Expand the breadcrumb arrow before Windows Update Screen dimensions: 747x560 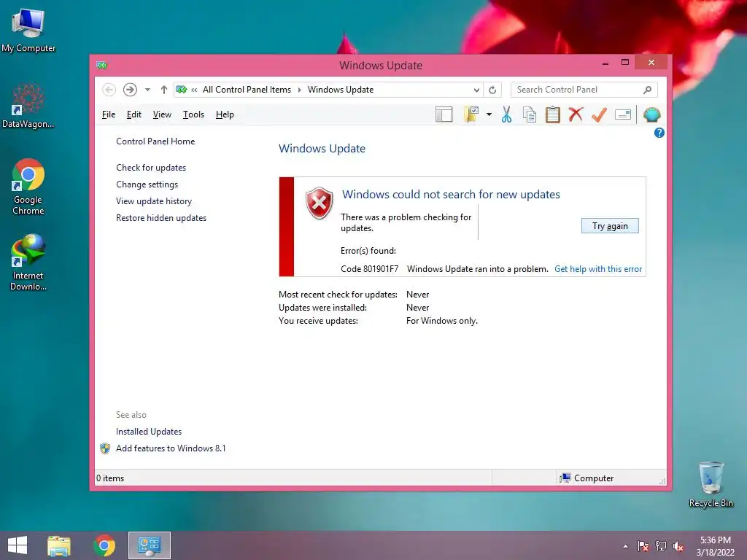300,90
